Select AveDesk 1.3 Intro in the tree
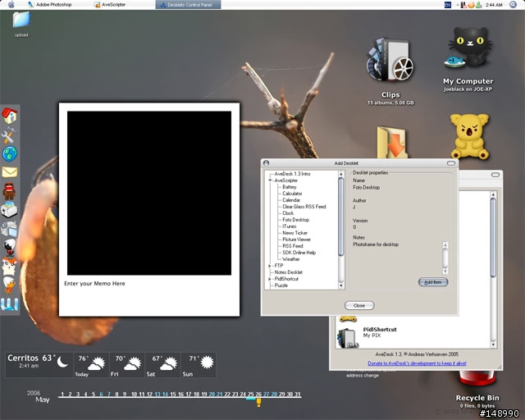This screenshot has width=525, height=420. pos(292,174)
